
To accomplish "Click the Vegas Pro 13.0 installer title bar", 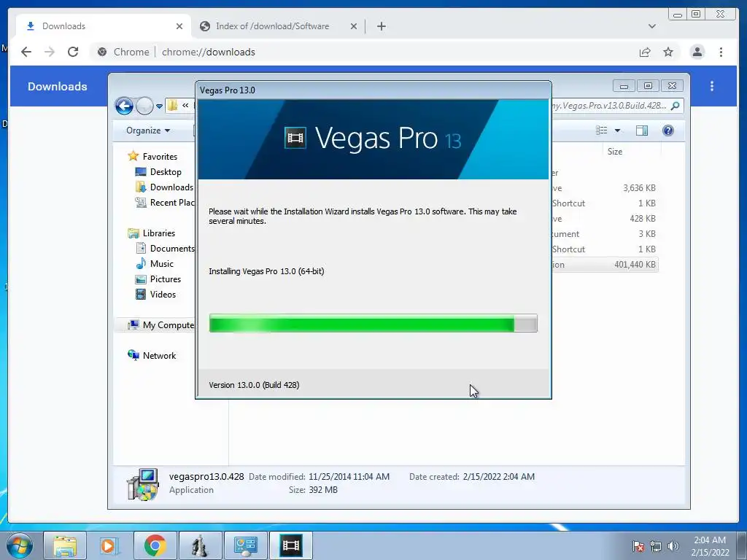I will [373, 90].
